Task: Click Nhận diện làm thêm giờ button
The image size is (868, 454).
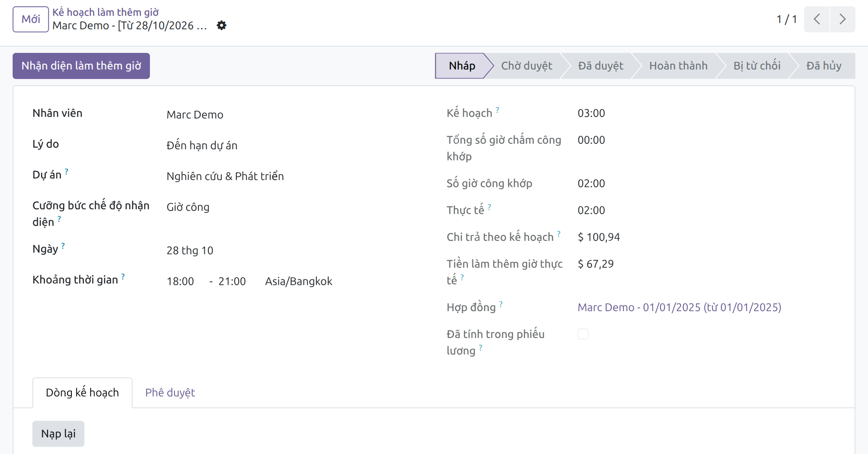Action: [81, 66]
